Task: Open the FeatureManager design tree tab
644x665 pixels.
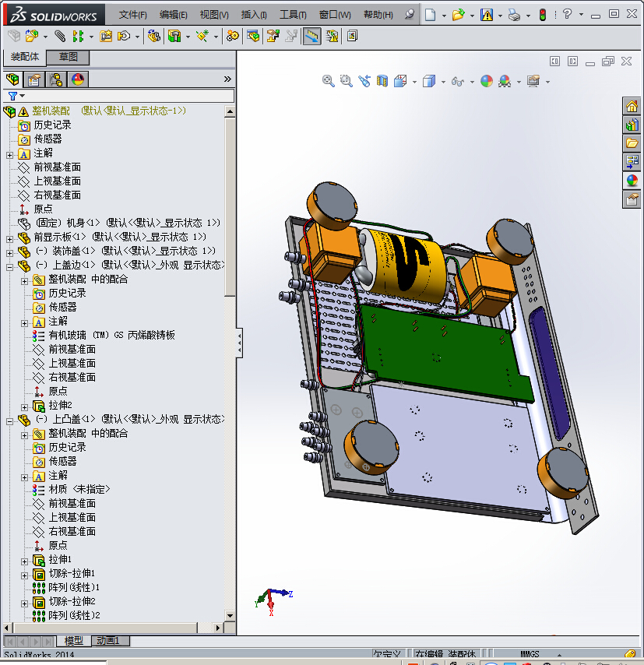Action: pyautogui.click(x=12, y=79)
